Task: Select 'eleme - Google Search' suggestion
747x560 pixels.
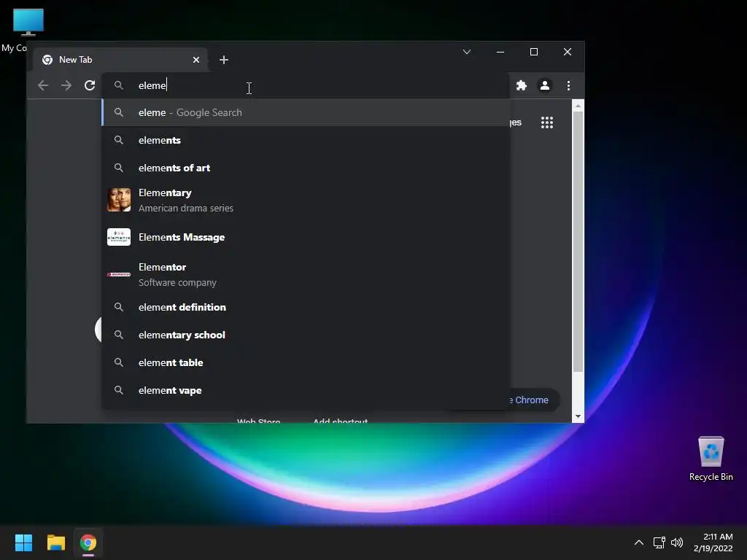Action: (x=306, y=112)
